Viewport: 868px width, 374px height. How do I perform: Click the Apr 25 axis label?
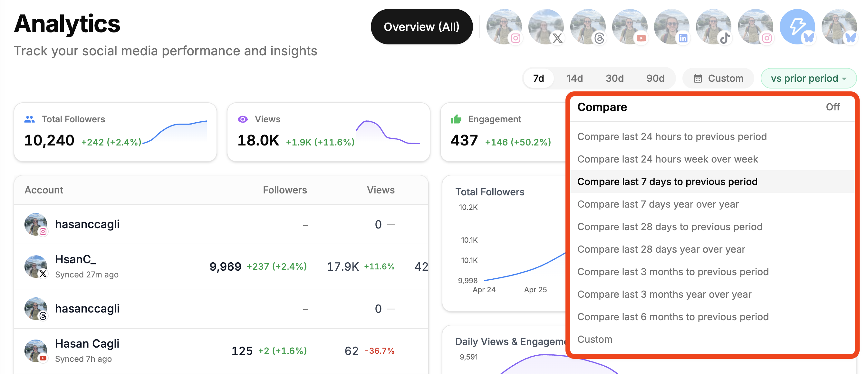point(535,290)
